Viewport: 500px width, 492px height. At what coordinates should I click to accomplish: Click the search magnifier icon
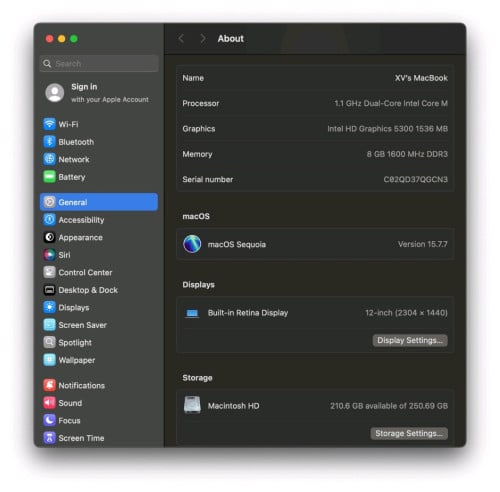point(47,64)
